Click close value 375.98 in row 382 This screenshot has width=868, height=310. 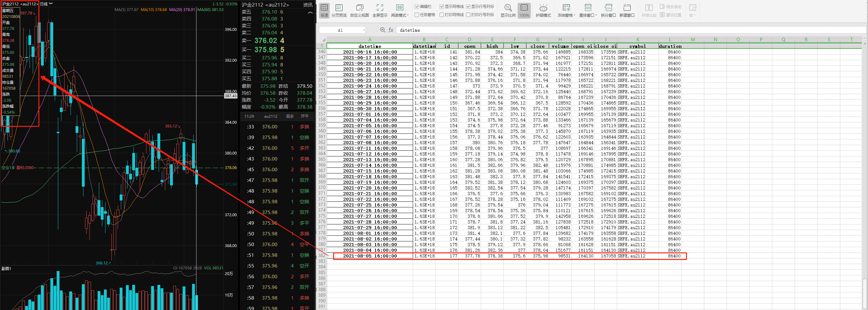[x=537, y=256]
